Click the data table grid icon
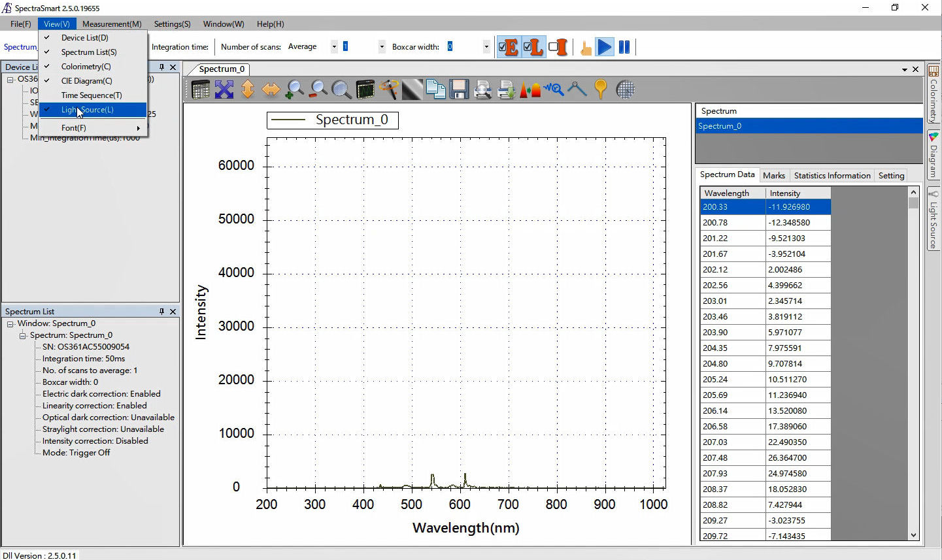Screen dimensions: 942x560 201,90
